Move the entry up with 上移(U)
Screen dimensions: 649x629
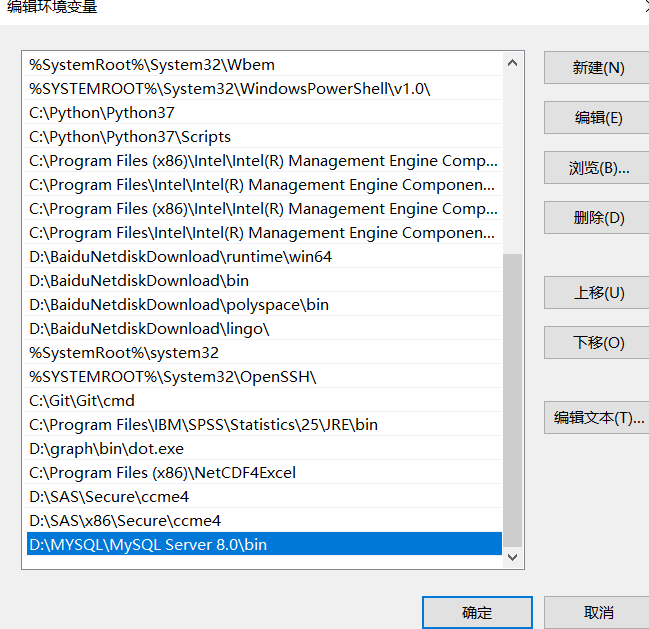(597, 293)
